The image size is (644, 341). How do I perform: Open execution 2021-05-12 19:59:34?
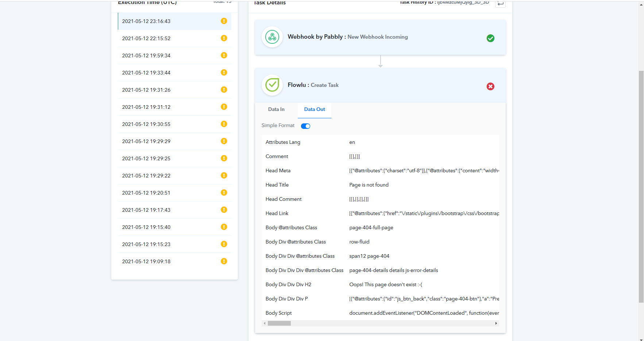pos(174,55)
